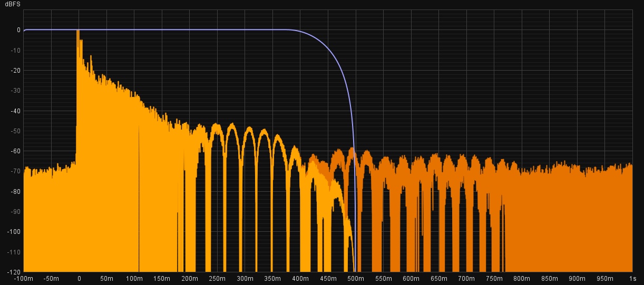Click the 350m time axis label
The image size is (644, 285).
click(x=272, y=279)
